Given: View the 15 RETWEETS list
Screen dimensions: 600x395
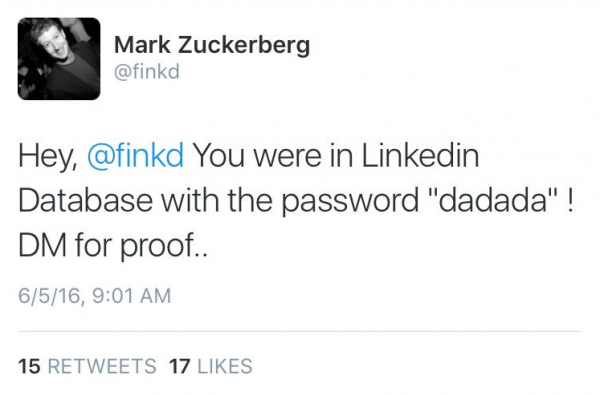Looking at the screenshot, I should (87, 366).
